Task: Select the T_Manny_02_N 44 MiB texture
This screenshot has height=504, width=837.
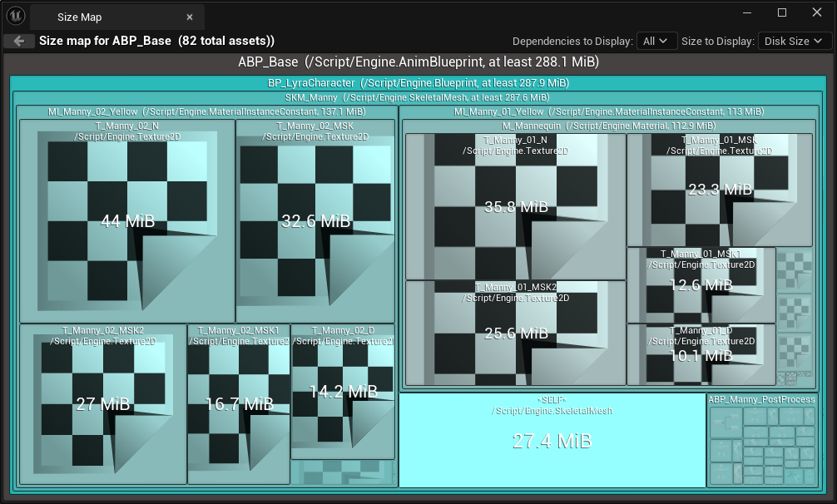Action: (127, 220)
